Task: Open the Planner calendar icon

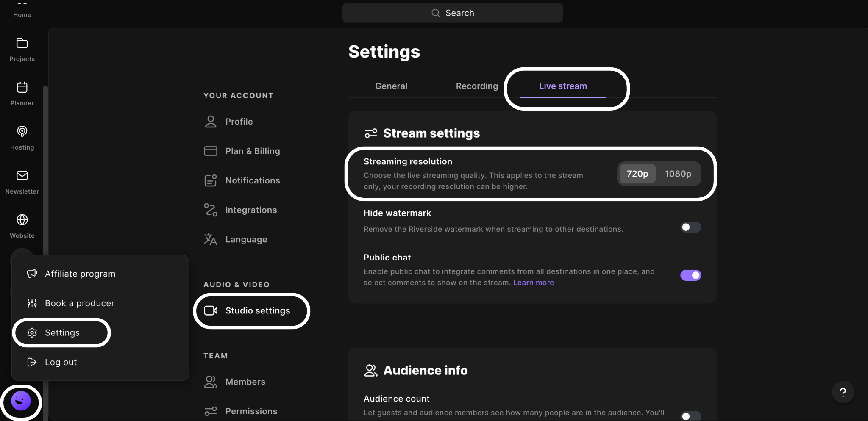Action: coord(22,87)
